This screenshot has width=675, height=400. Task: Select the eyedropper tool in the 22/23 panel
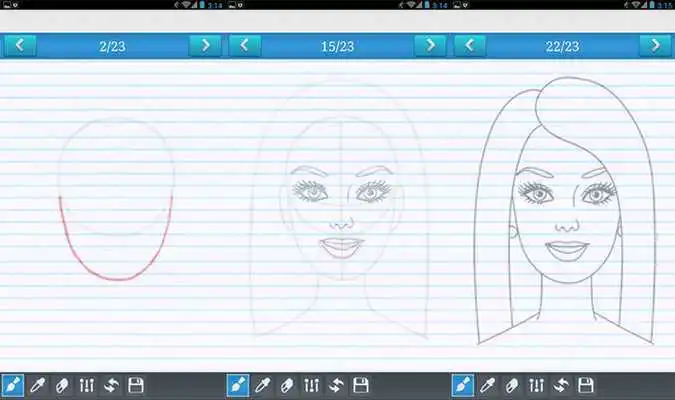tap(488, 385)
